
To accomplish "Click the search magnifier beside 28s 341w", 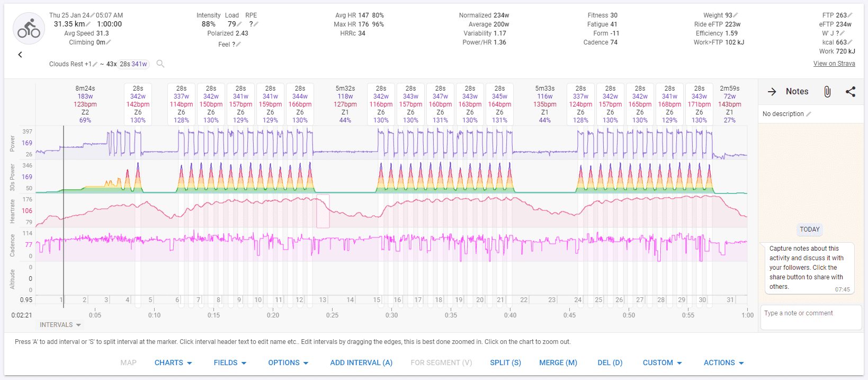I will tap(160, 64).
